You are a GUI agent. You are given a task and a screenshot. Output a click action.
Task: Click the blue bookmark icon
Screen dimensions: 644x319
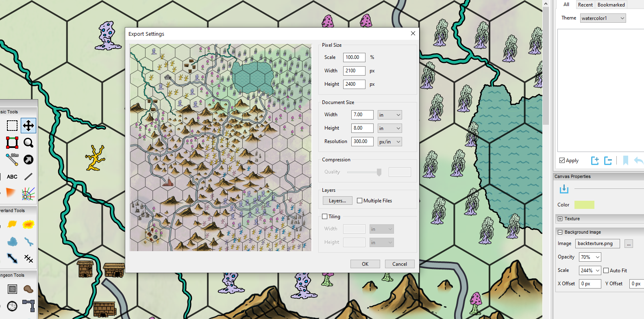625,161
